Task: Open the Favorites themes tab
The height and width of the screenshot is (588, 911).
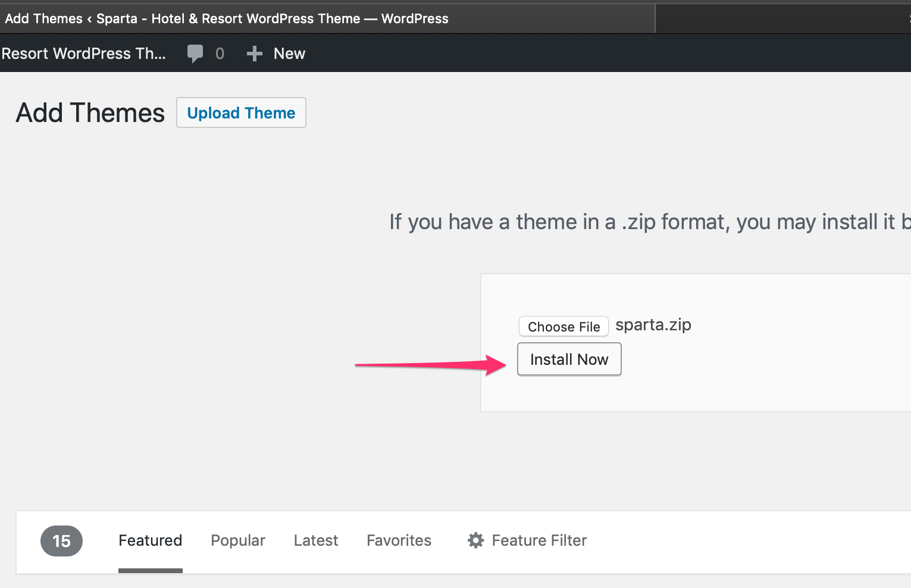Action: click(399, 540)
